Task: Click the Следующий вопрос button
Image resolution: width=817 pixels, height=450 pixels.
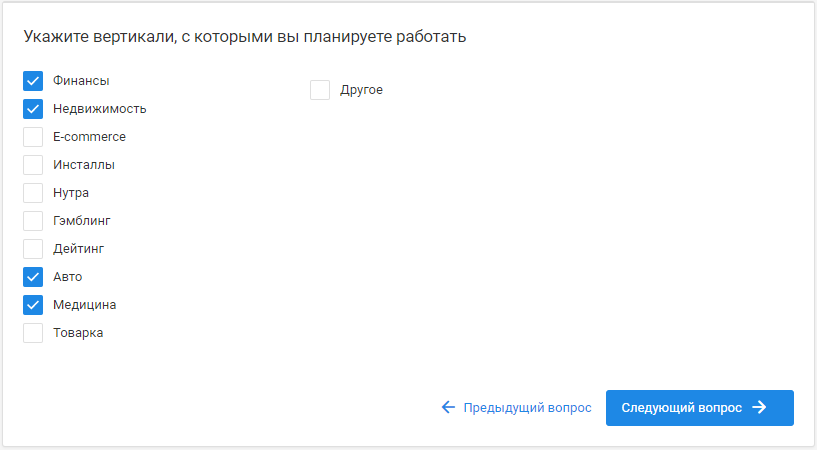Action: pyautogui.click(x=699, y=408)
